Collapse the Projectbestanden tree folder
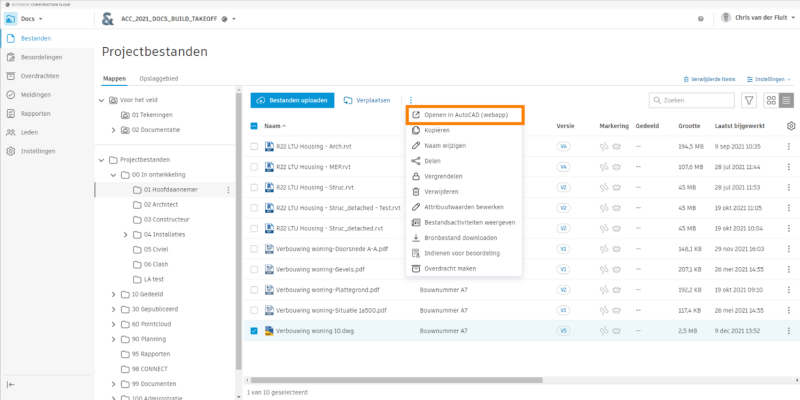The image size is (800, 400). tap(99, 159)
